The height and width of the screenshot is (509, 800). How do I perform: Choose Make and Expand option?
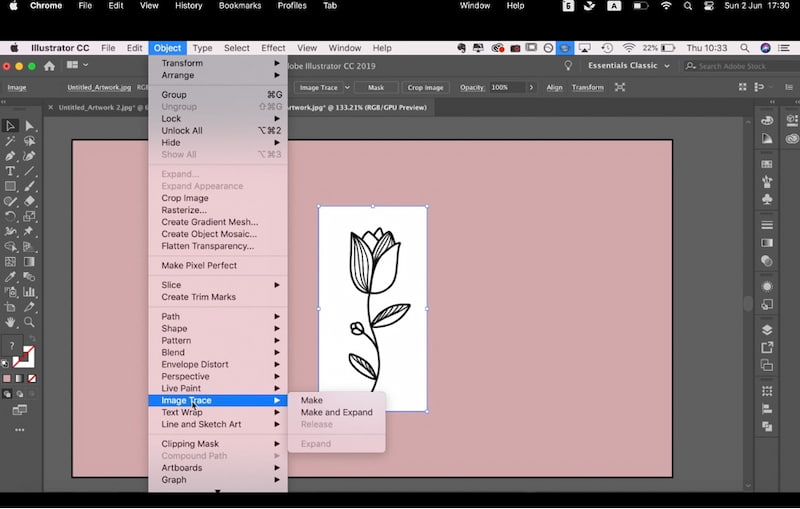tap(337, 412)
